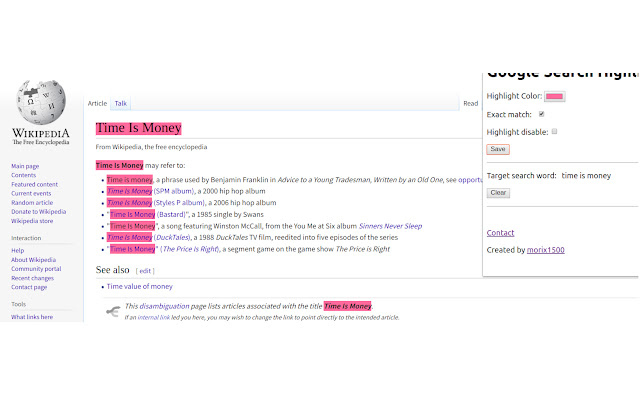Viewport: 640px width, 400px height.
Task: Open the Contact link in extension popup
Action: point(500,233)
